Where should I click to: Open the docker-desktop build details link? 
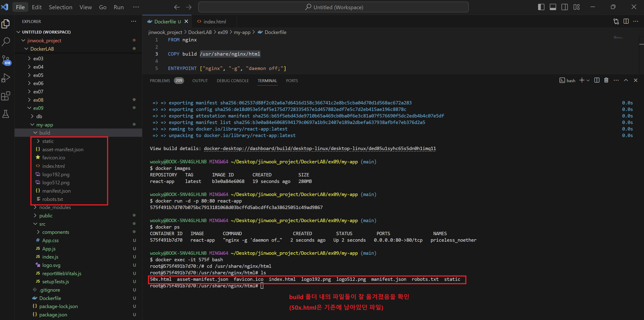tap(320, 149)
